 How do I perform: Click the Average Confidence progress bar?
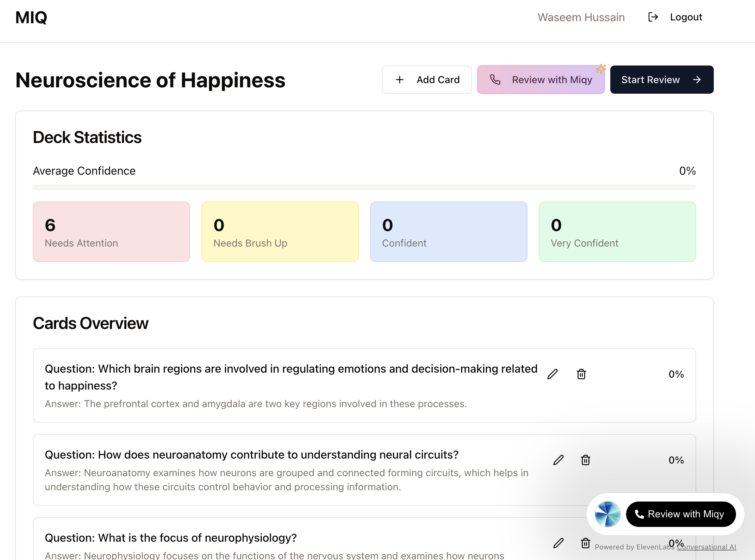[x=364, y=187]
